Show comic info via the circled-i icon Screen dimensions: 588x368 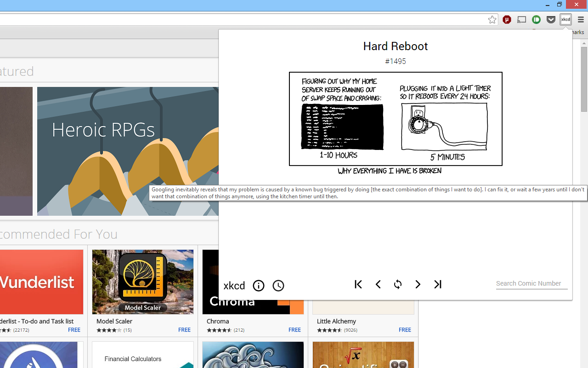pyautogui.click(x=259, y=286)
